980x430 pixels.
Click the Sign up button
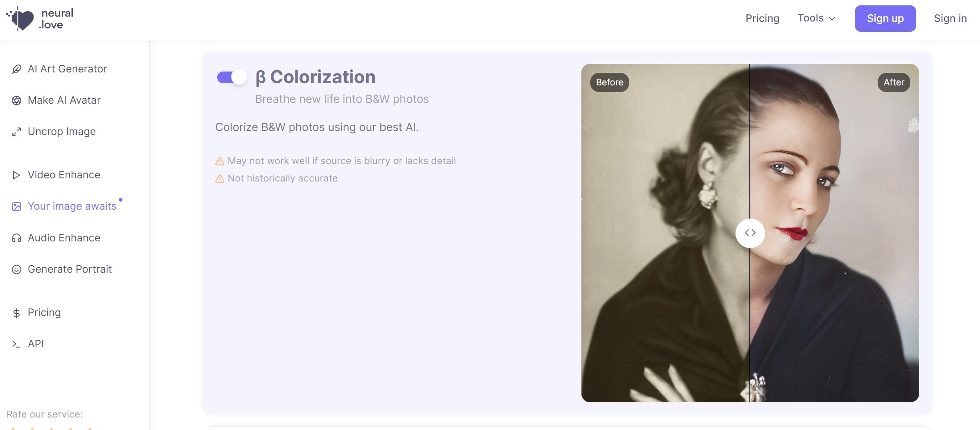pos(885,18)
